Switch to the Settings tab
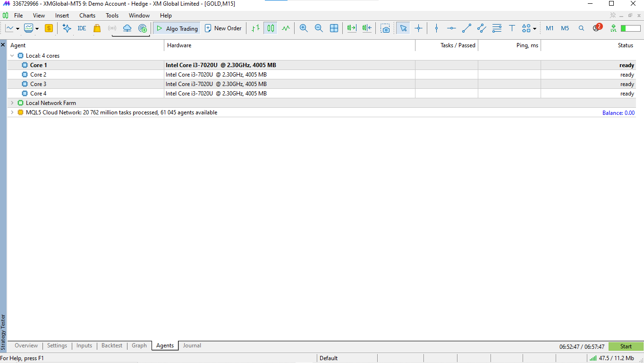 (57, 346)
